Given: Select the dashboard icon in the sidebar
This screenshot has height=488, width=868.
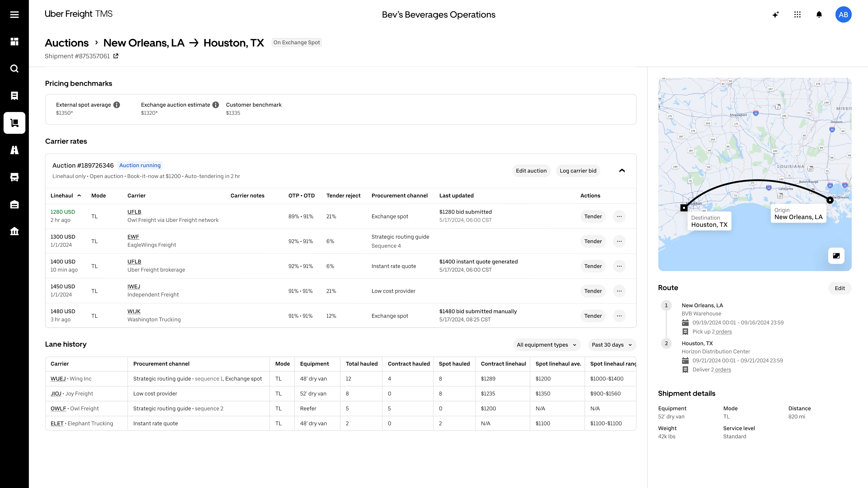Looking at the screenshot, I should point(14,42).
